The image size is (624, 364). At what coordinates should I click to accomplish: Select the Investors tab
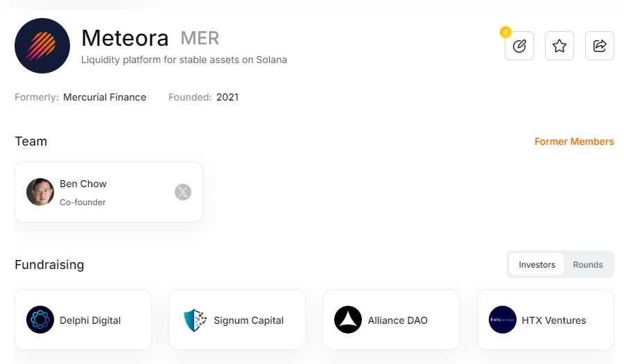[x=537, y=264]
